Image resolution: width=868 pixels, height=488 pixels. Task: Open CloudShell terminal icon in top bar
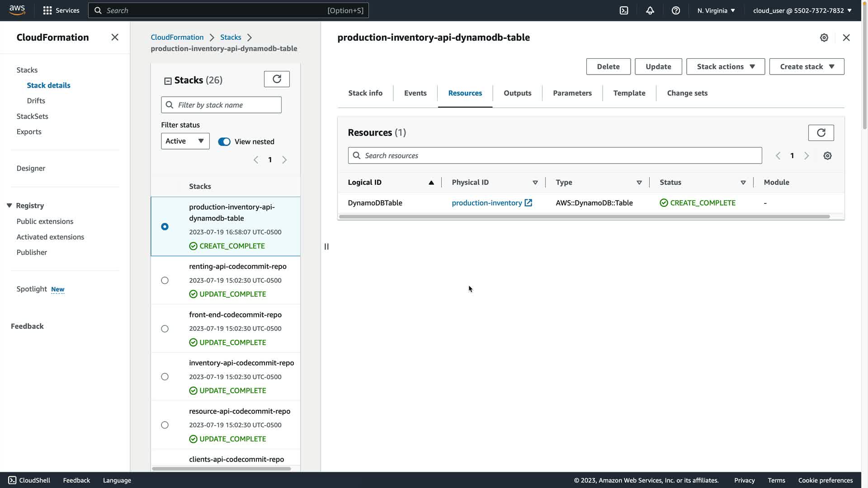pos(624,10)
